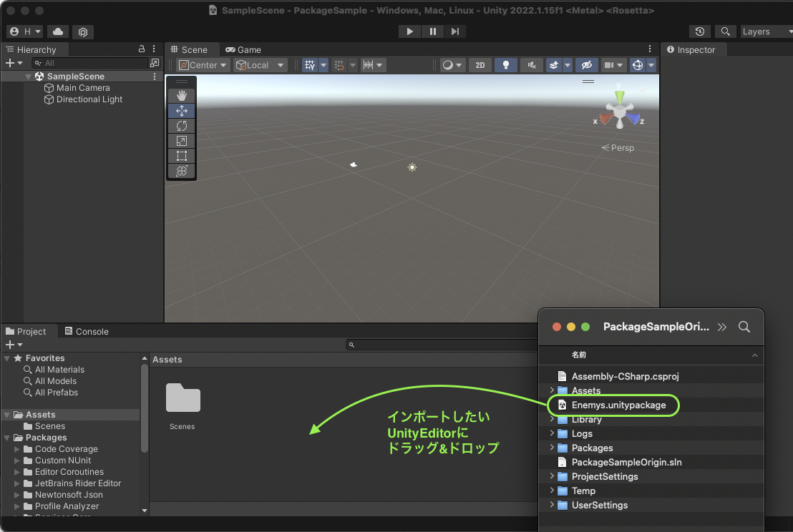The image size is (793, 532).
Task: Switch to the Game tab
Action: [243, 50]
